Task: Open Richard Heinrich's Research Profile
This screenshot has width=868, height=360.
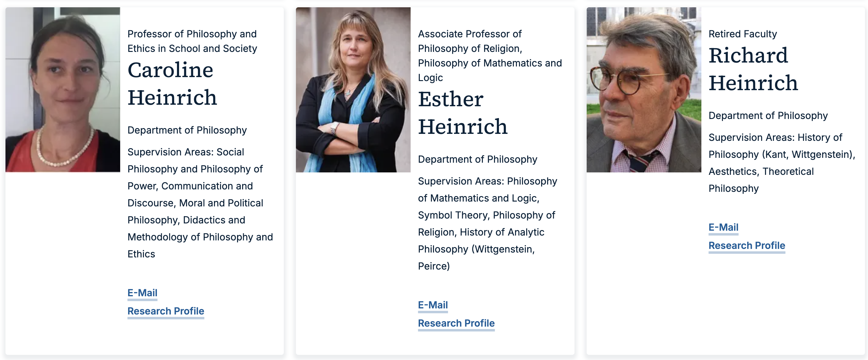Action: click(x=747, y=245)
